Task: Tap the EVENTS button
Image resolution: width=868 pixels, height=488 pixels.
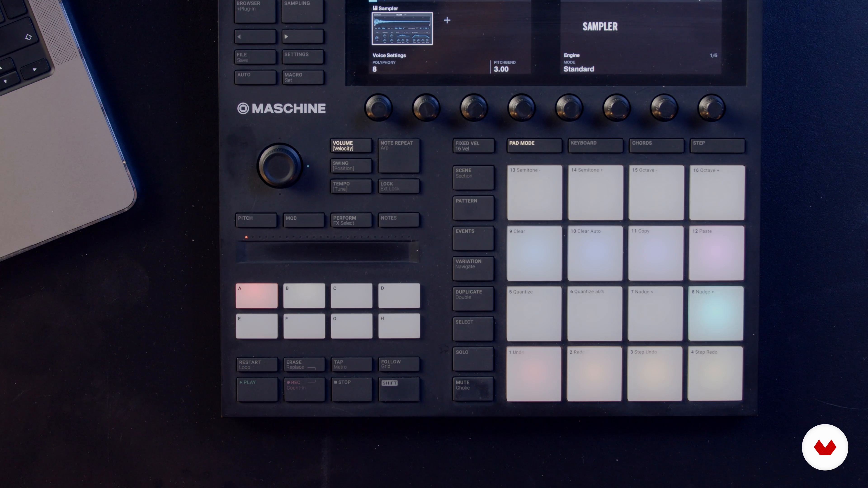Action: (x=473, y=238)
